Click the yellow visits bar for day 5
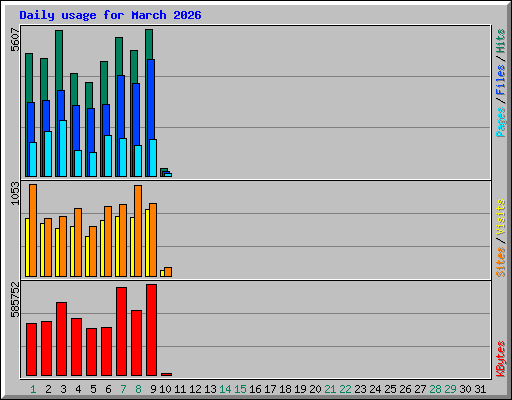Viewport: 512px width, 400px height. tap(87, 256)
